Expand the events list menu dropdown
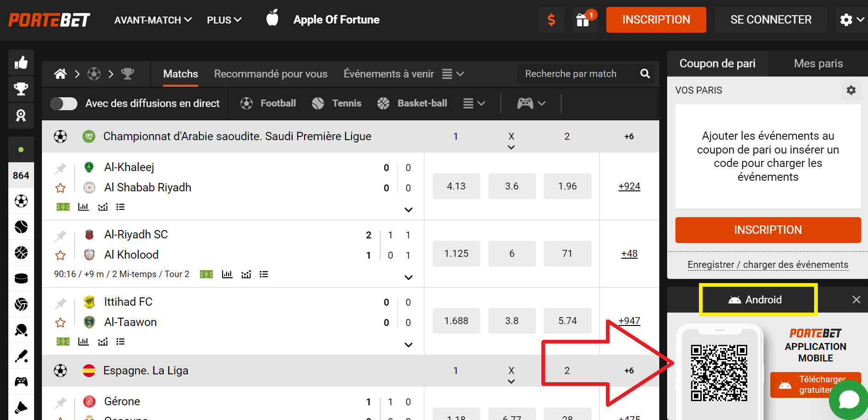 [453, 74]
